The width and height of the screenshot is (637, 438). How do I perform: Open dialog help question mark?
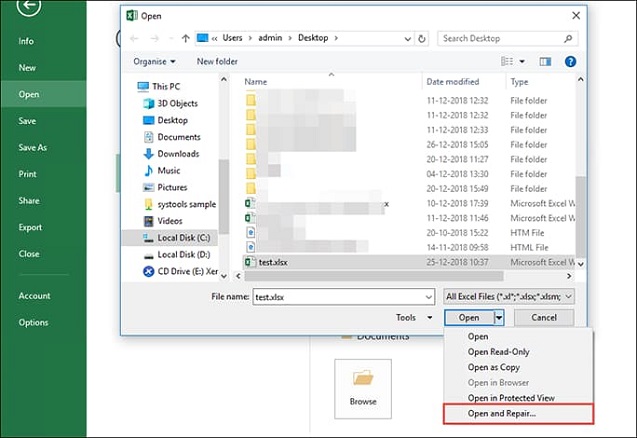coord(570,61)
